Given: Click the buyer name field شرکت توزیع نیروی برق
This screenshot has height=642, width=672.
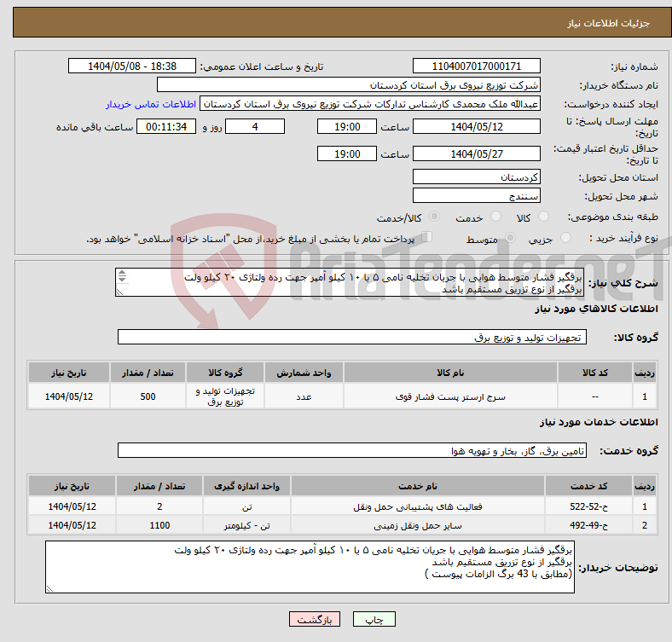Looking at the screenshot, I should pyautogui.click(x=349, y=85).
